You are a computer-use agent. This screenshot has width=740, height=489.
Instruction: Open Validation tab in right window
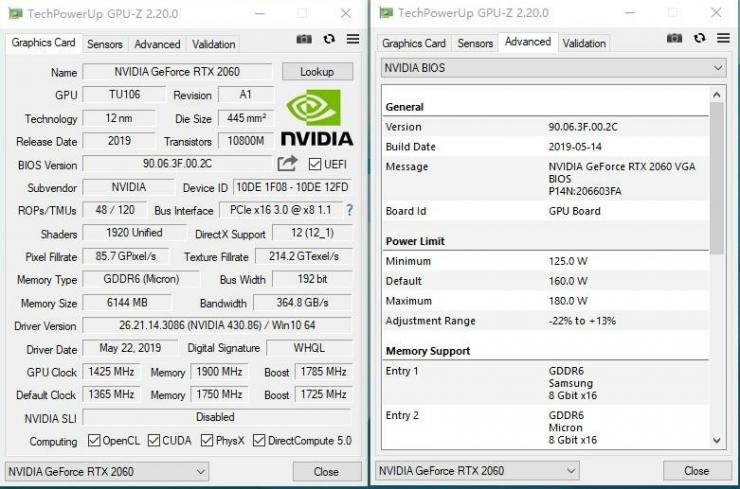pyautogui.click(x=584, y=43)
